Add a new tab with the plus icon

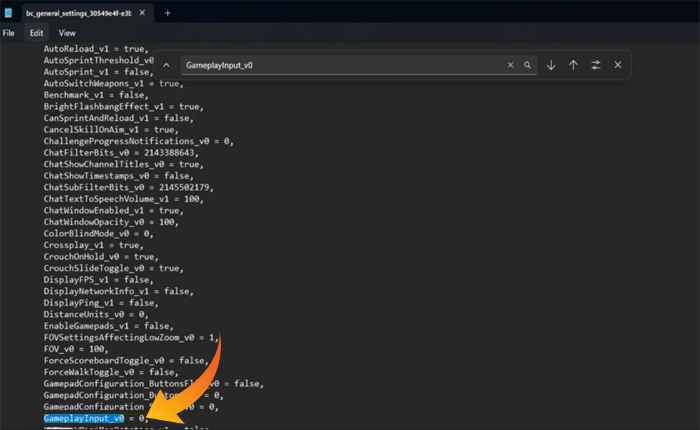(x=167, y=13)
